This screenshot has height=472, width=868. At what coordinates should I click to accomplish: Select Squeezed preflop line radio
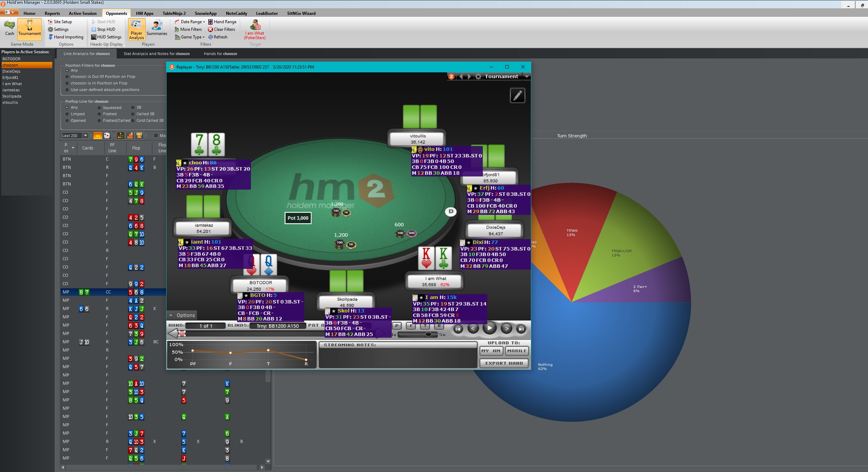[99, 108]
